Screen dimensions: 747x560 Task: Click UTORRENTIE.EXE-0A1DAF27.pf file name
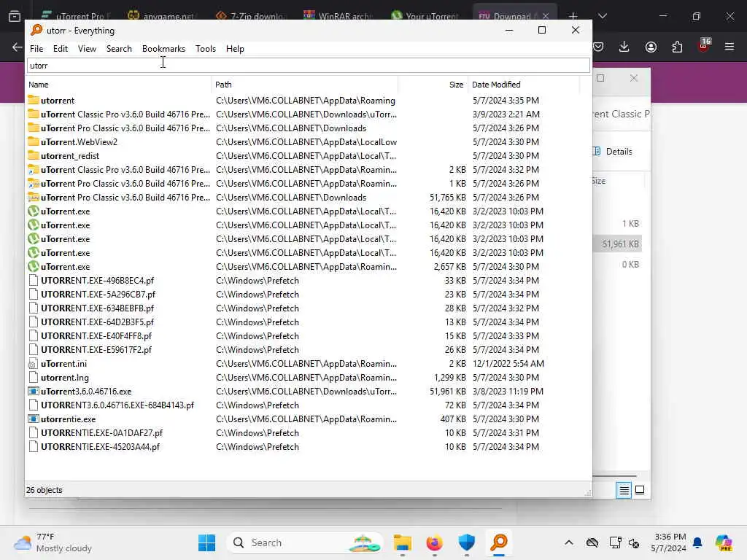(102, 433)
